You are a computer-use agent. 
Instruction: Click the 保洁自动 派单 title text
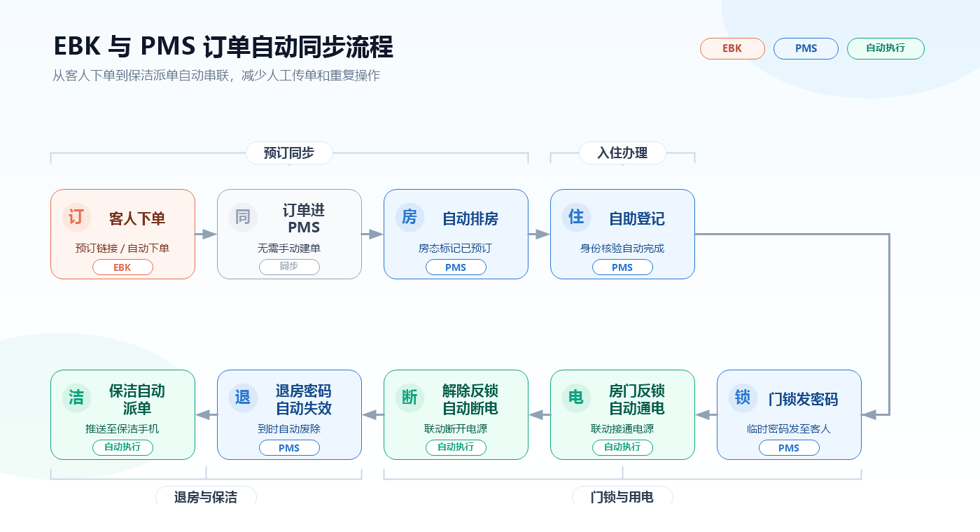coord(137,399)
